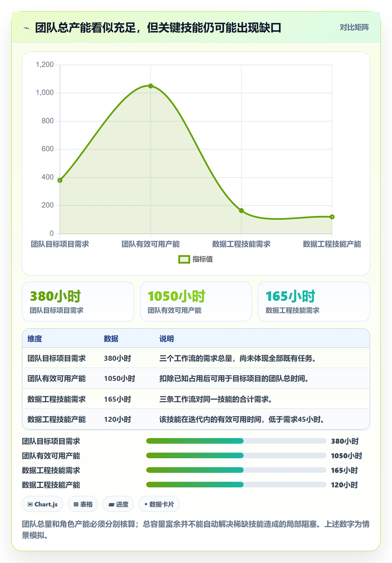392x563 pixels.
Task: Select the 进度 chip
Action: (118, 504)
